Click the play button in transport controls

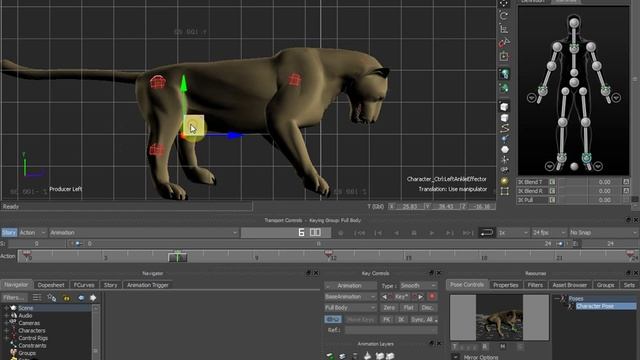coord(432,233)
